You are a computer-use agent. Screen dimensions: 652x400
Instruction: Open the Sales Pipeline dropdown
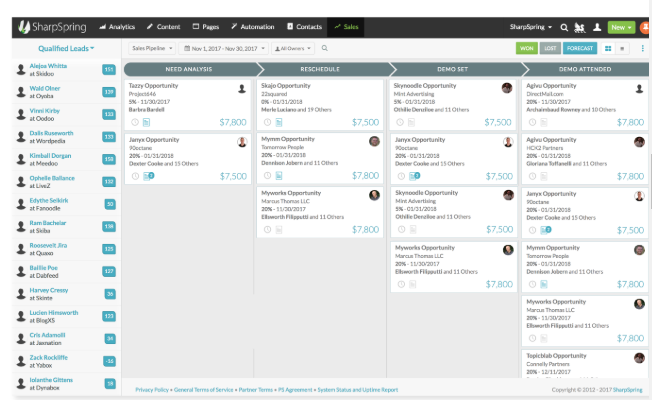[152, 49]
